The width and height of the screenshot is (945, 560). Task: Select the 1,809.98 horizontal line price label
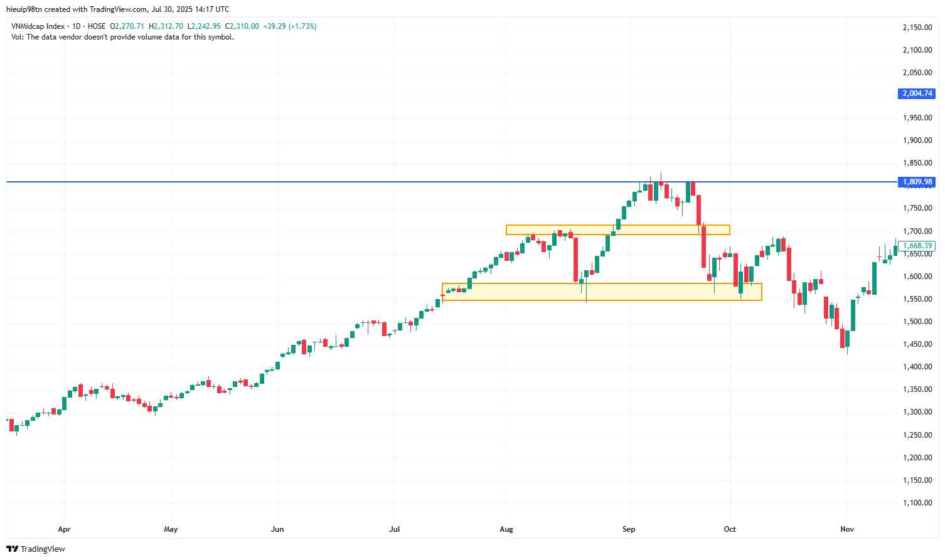point(917,182)
